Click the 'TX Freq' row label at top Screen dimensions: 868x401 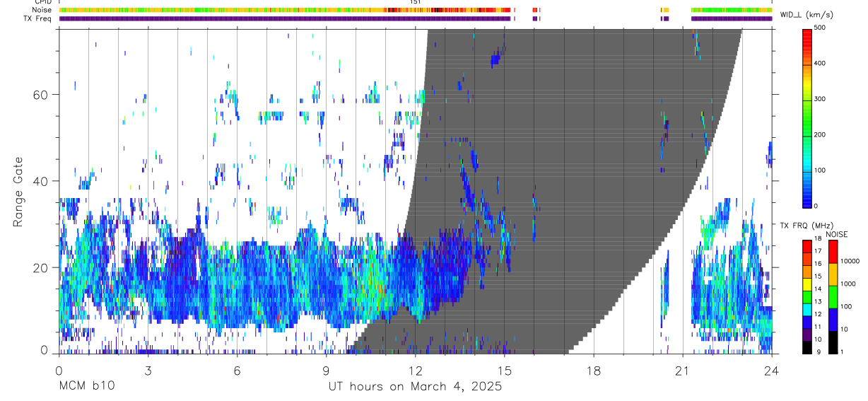tap(38, 18)
